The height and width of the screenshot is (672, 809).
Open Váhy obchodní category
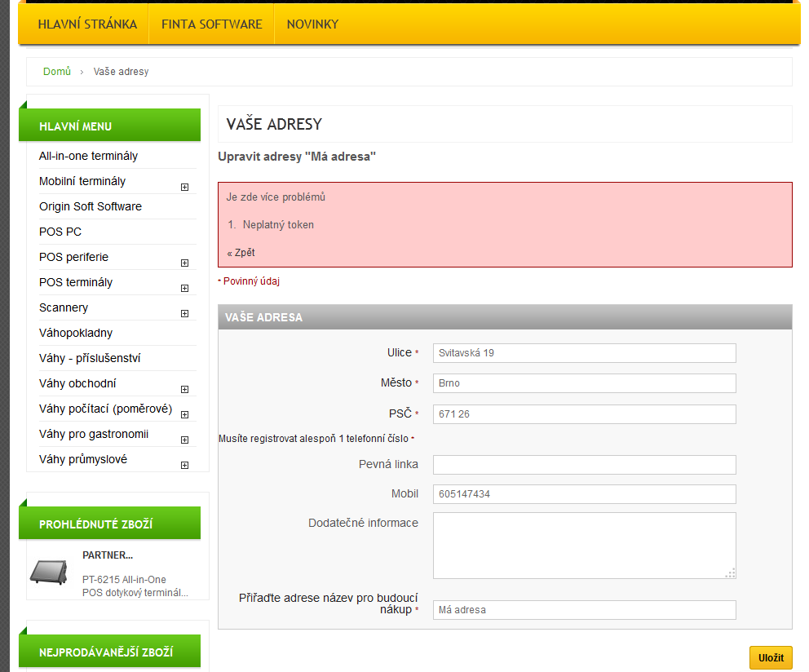click(77, 383)
